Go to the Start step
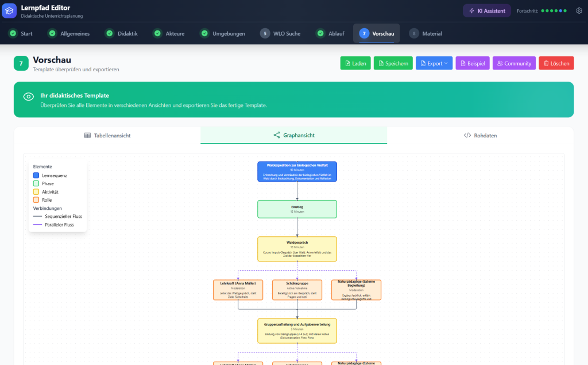This screenshot has width=588, height=365. tap(21, 33)
